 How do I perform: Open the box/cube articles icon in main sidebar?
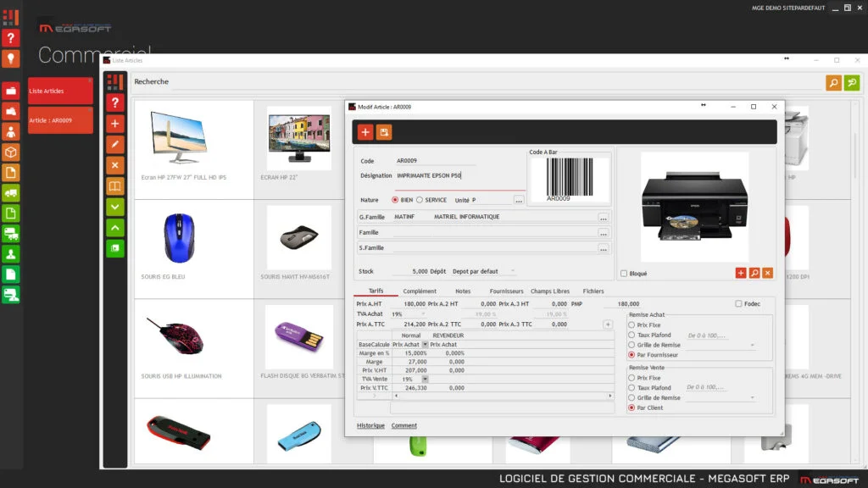[10, 152]
